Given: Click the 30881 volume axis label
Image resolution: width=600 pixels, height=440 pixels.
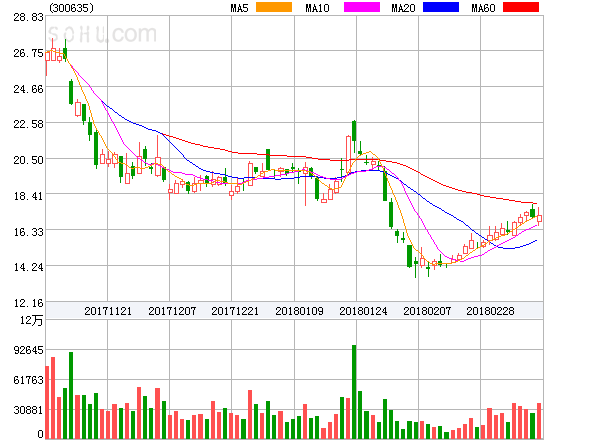Looking at the screenshot, I should coord(28,410).
